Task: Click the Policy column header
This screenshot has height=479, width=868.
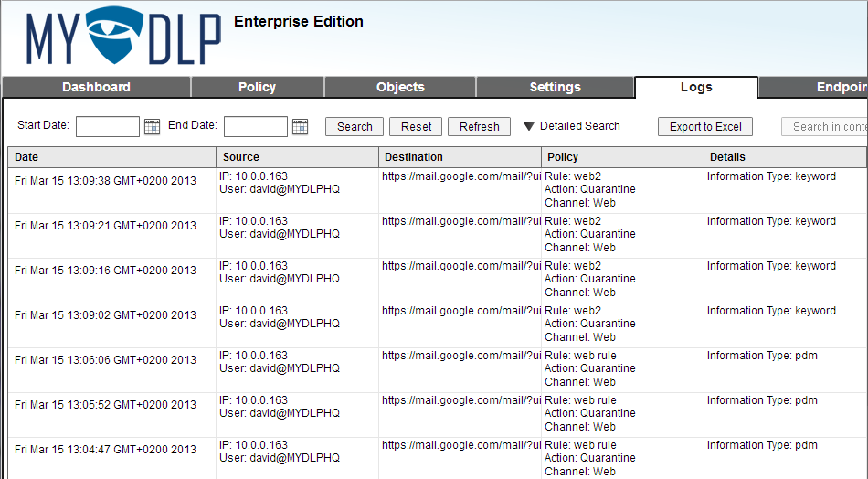Action: 622,157
